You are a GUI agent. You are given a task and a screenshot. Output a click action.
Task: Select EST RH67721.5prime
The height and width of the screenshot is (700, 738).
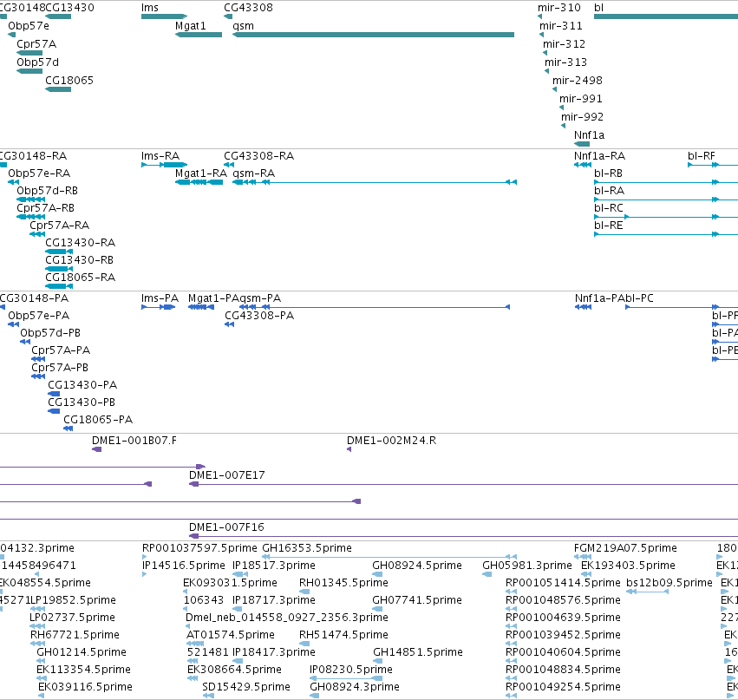click(x=75, y=635)
